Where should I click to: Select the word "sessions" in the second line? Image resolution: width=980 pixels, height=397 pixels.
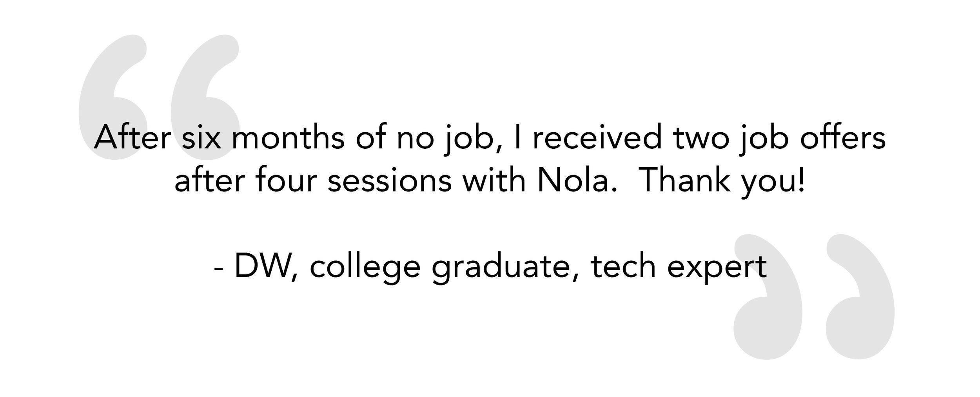(390, 182)
